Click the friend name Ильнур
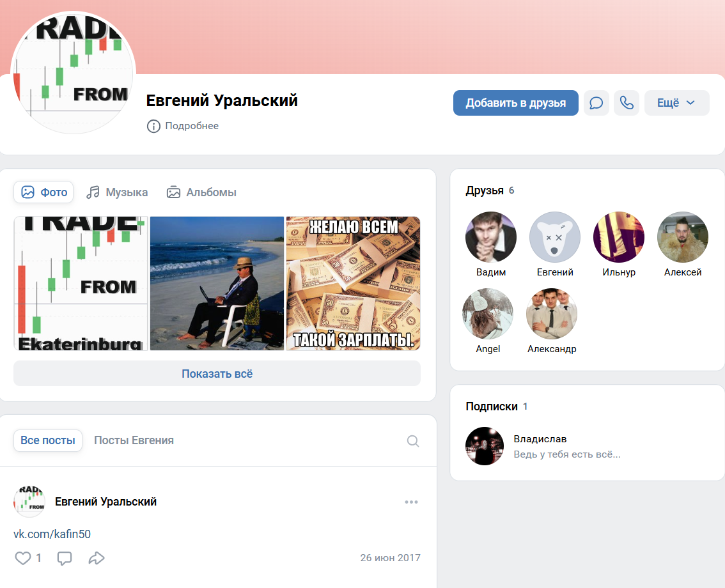The height and width of the screenshot is (588, 725). 619,272
